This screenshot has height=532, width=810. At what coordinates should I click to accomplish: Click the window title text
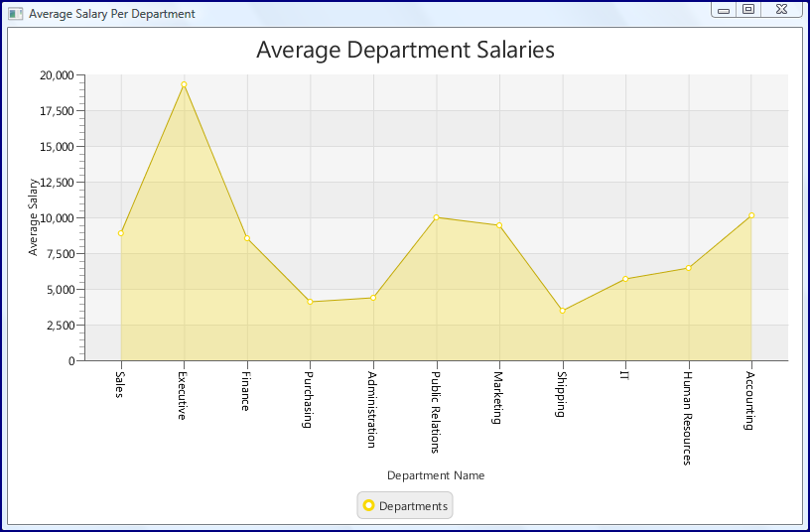[112, 14]
